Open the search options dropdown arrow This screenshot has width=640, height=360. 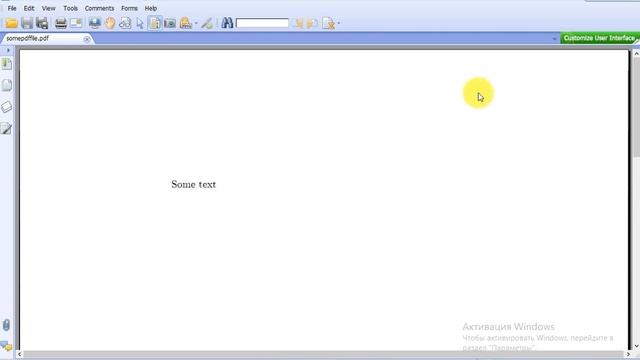coord(339,23)
